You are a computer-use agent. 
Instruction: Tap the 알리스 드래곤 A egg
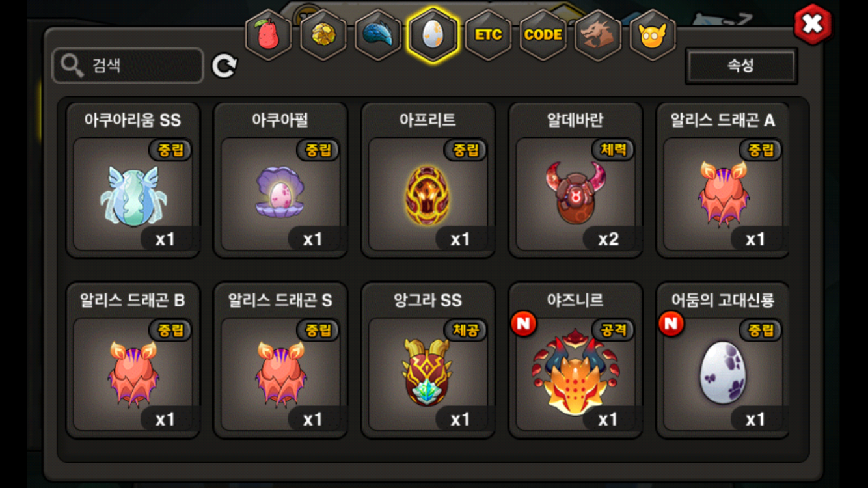pyautogui.click(x=723, y=180)
